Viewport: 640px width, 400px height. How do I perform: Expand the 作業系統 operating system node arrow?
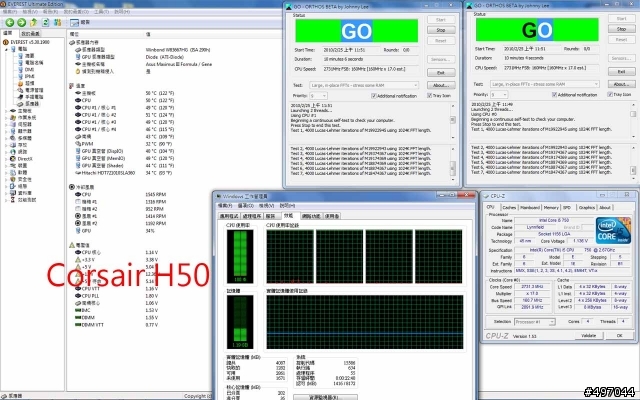[x=6, y=118]
